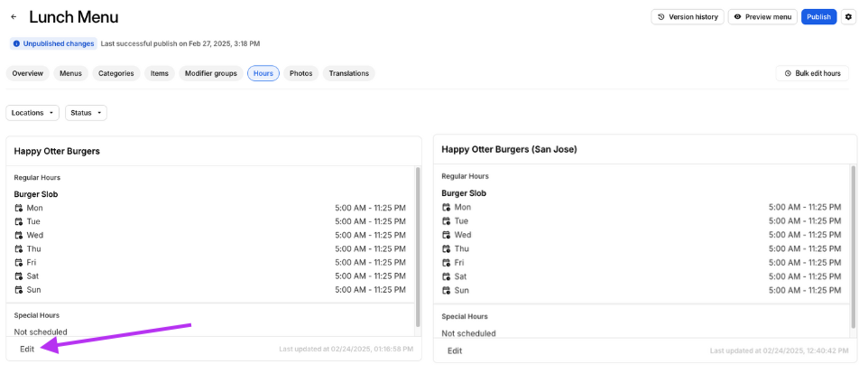Expand the Locations filter dropdown

coord(32,113)
